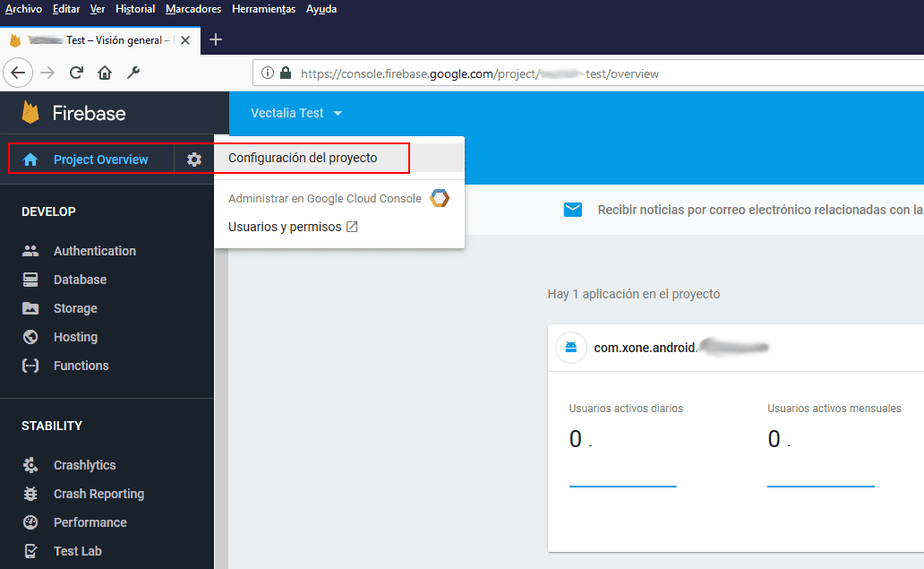Open the Functions section
Viewport: 924px width, 569px height.
81,366
